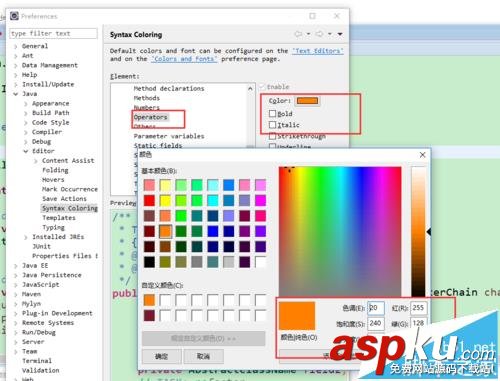Pick the magenta basic color swatch in second row

coord(260,200)
